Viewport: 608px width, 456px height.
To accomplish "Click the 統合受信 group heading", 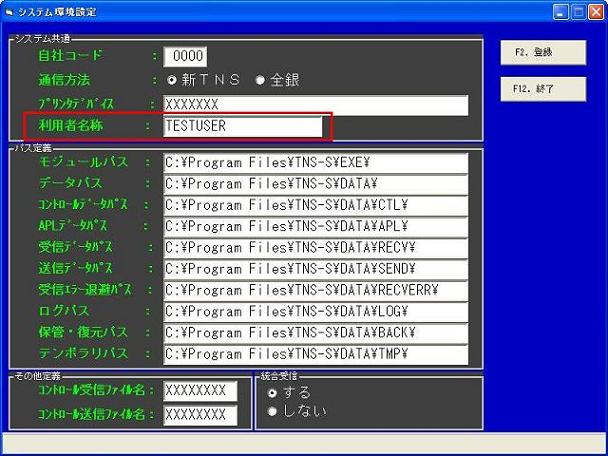I will click(279, 376).
